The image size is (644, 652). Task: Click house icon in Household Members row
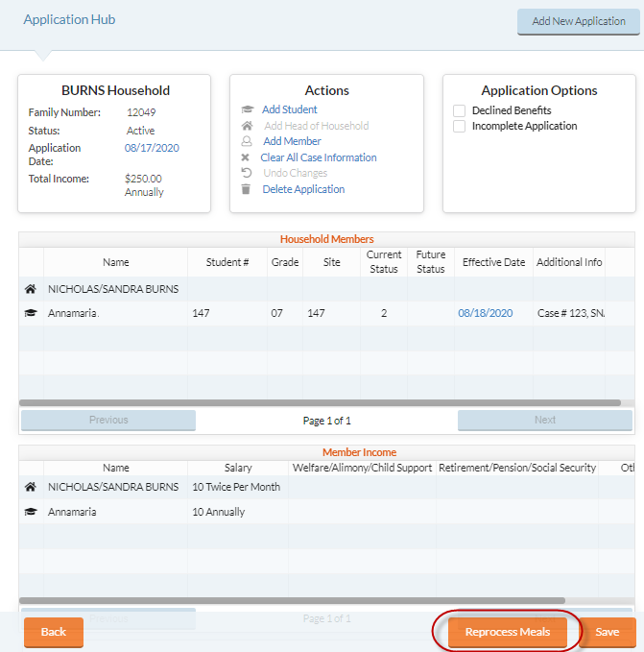[31, 289]
